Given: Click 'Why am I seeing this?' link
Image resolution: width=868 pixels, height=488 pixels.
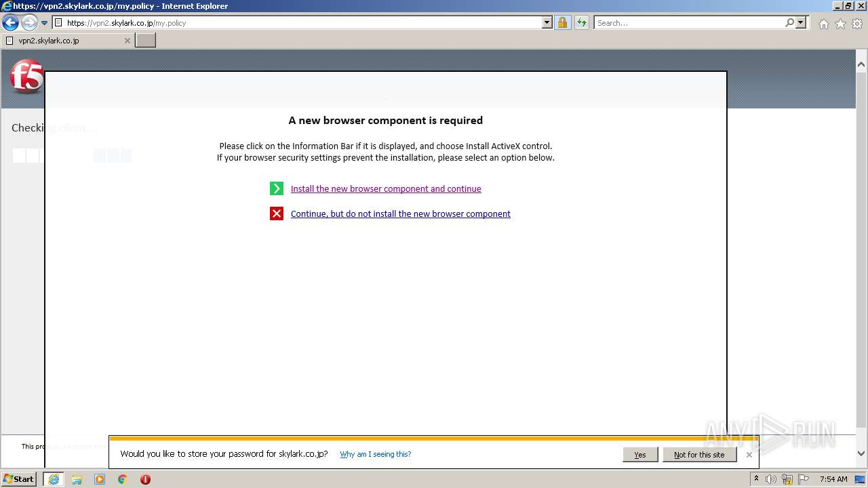Looking at the screenshot, I should [x=376, y=454].
